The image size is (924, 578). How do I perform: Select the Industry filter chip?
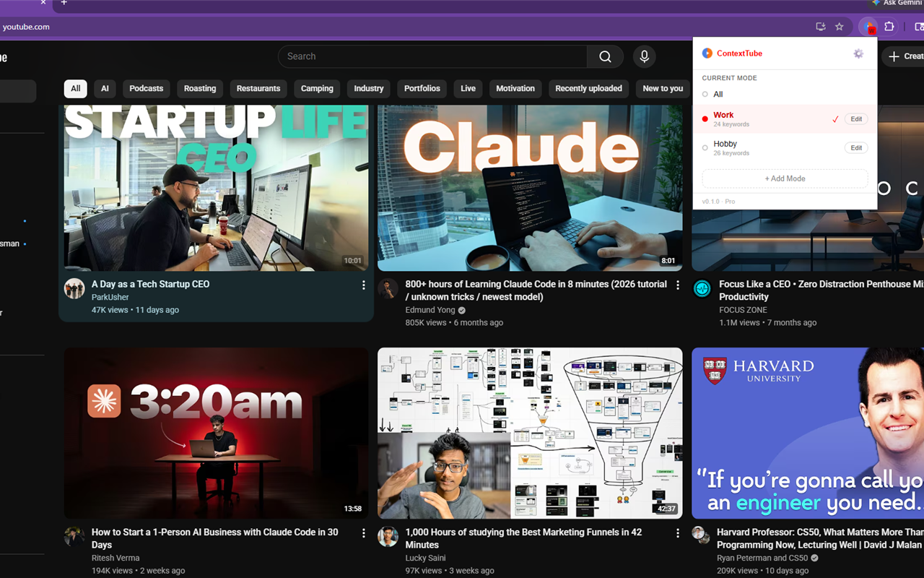tap(369, 88)
